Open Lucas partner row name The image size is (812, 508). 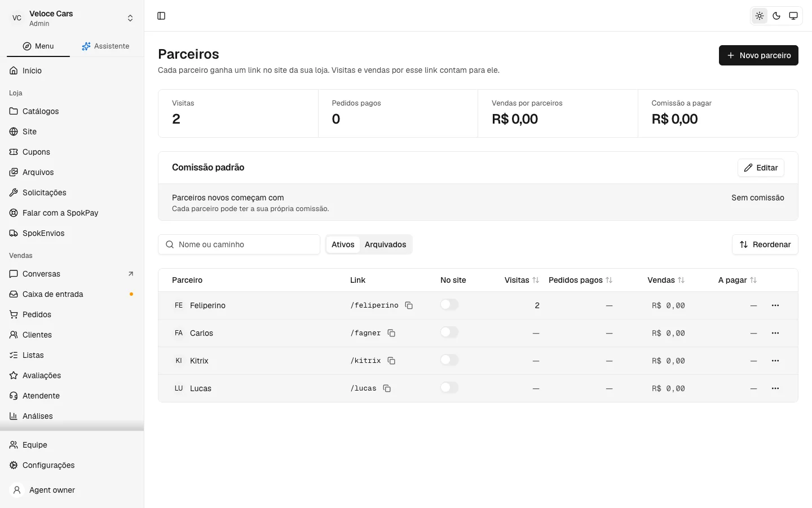tap(201, 388)
